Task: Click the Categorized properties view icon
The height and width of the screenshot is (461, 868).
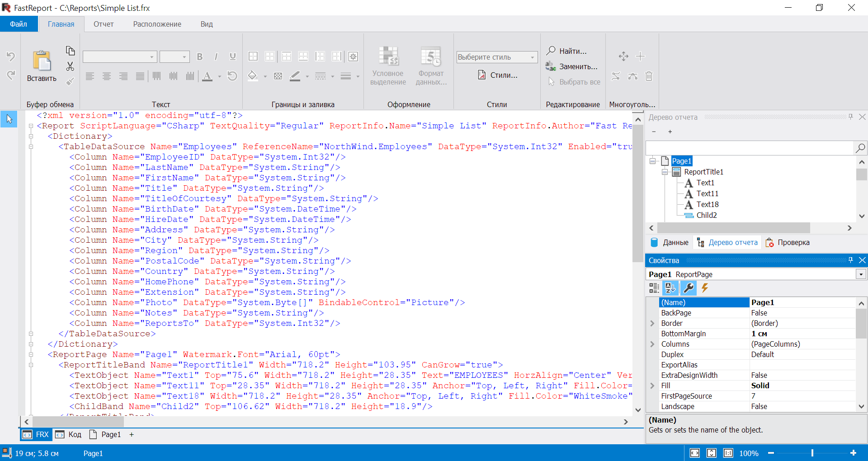Action: click(x=654, y=288)
